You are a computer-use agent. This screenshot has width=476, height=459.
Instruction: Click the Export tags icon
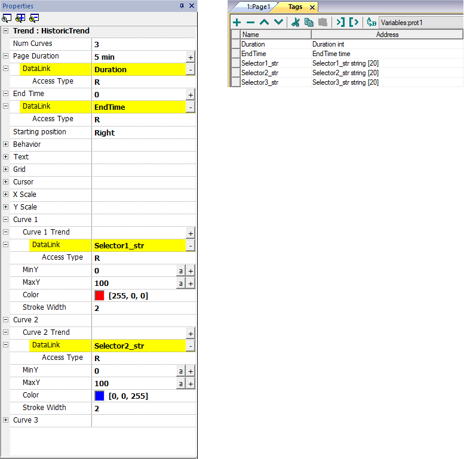(354, 22)
